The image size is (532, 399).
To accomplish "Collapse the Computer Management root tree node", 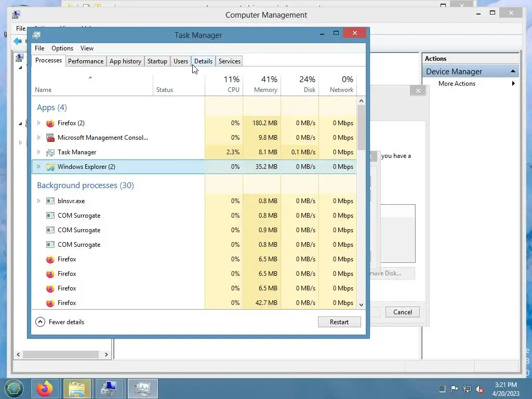I will point(20,68).
